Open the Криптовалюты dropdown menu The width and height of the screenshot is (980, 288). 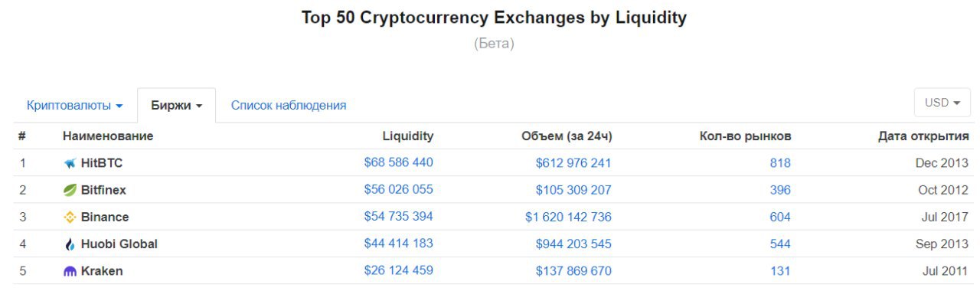[x=74, y=106]
